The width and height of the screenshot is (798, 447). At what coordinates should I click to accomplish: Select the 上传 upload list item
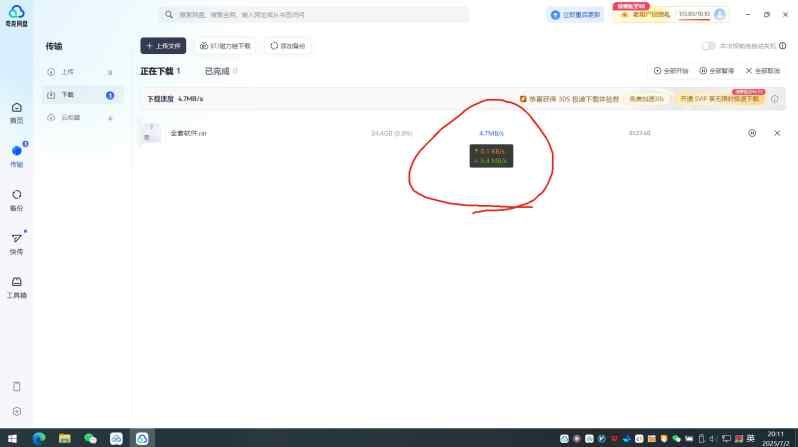pos(81,72)
